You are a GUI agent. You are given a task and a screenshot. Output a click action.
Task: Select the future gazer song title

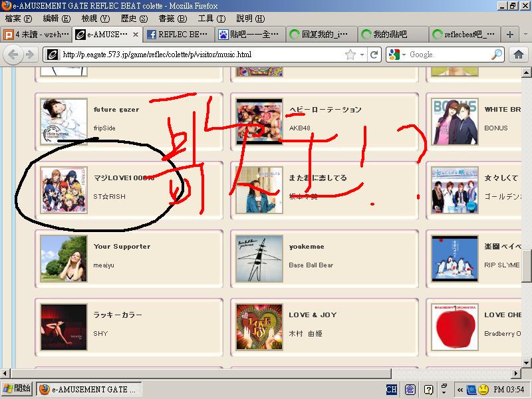click(116, 110)
